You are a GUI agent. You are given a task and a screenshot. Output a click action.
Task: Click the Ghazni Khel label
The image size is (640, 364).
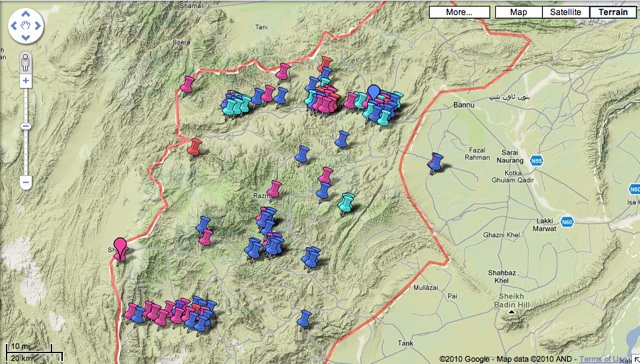click(502, 235)
